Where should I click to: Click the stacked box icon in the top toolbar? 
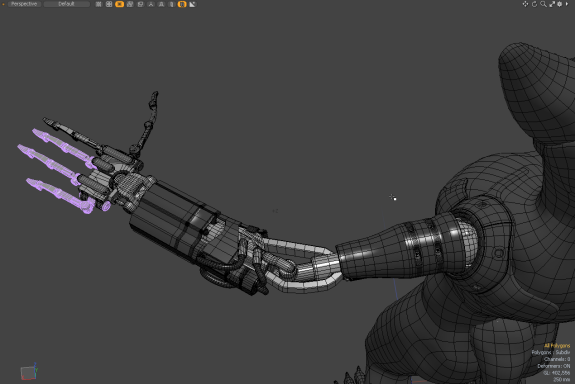140,4
